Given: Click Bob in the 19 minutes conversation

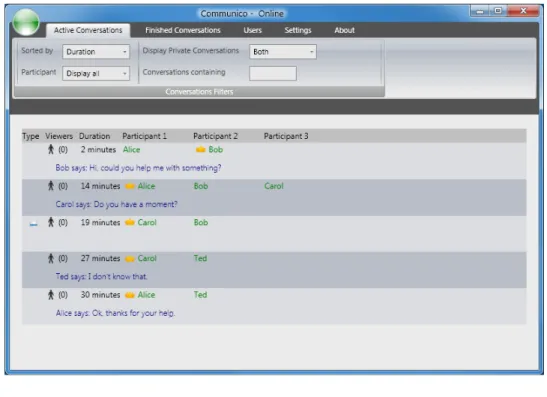Looking at the screenshot, I should coord(201,222).
